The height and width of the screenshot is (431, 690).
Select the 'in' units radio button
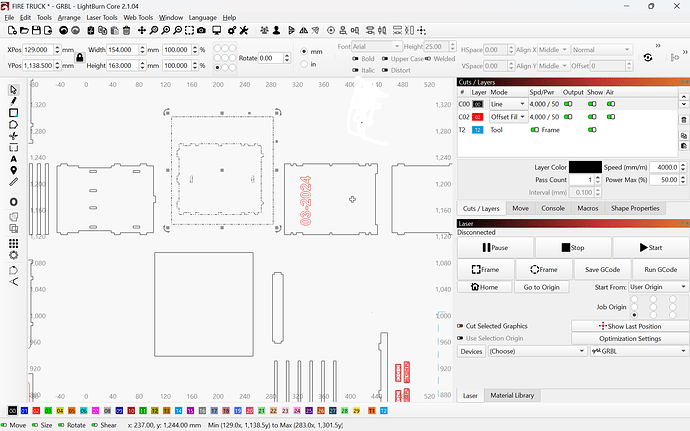304,64
